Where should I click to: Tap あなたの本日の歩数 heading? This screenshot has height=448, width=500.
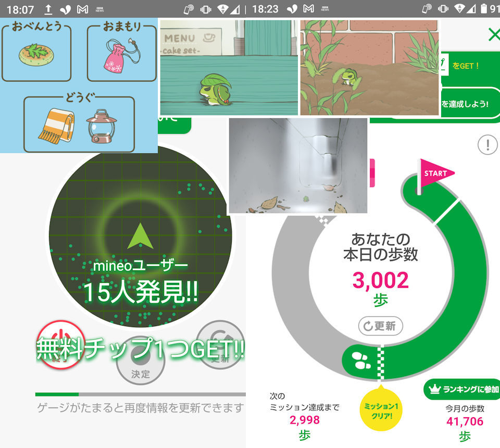click(x=380, y=247)
